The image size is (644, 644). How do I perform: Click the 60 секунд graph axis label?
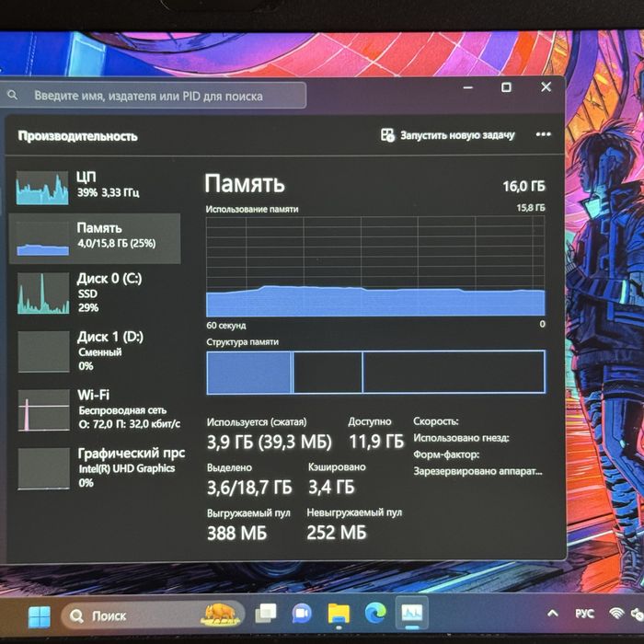coord(226,326)
